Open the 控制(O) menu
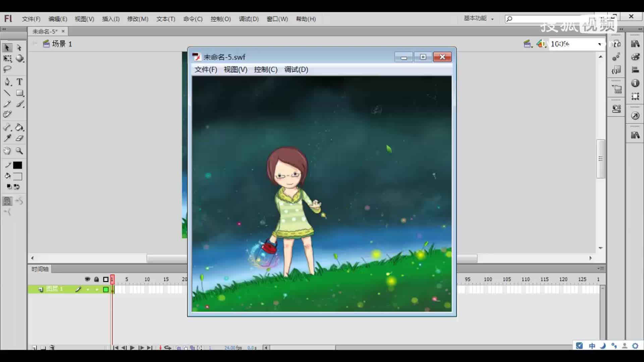Image resolution: width=644 pixels, height=362 pixels. point(220,19)
